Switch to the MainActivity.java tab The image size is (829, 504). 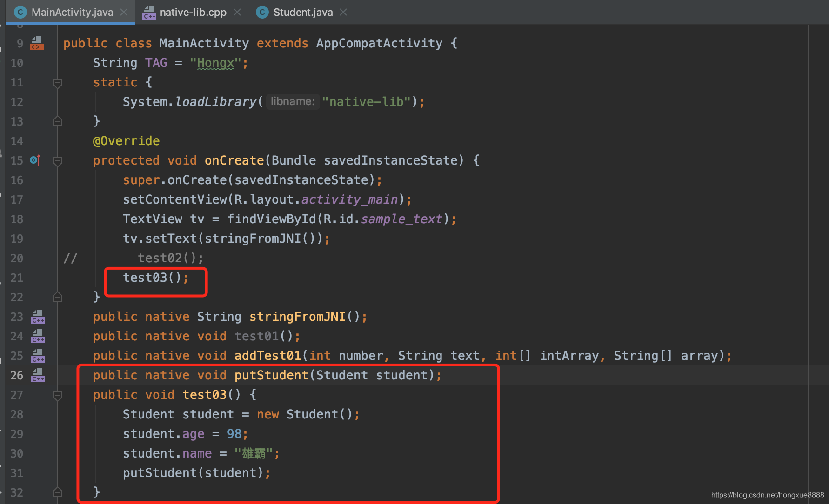coord(70,12)
